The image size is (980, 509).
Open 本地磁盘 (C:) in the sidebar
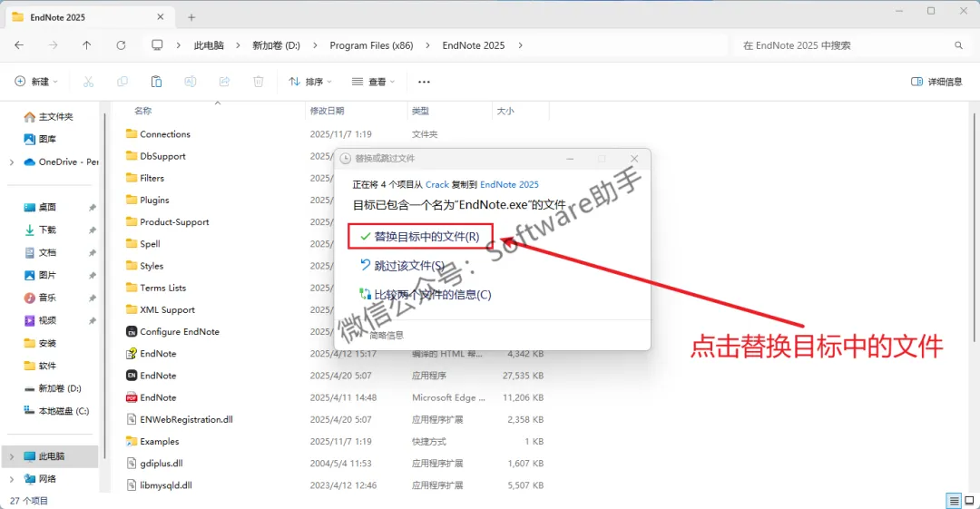(56, 411)
